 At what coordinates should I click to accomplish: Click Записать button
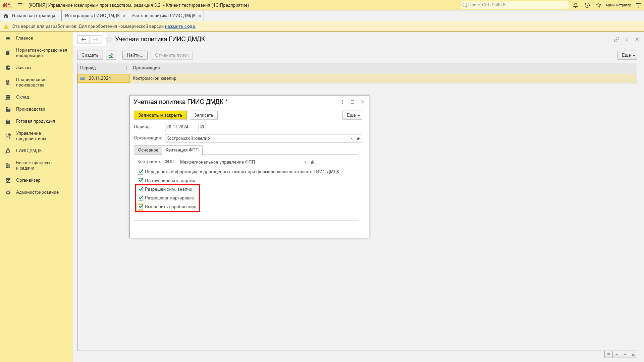pos(204,115)
